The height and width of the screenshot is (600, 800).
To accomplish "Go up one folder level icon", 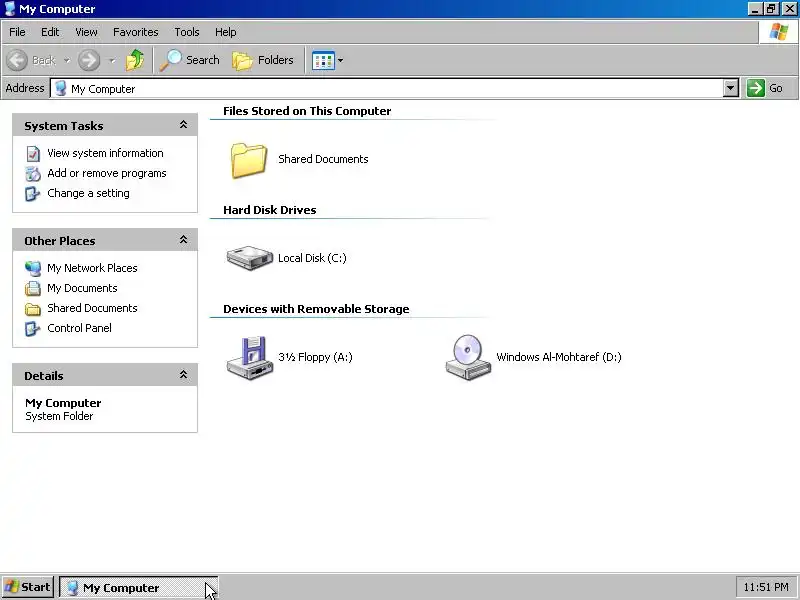I will (x=135, y=60).
